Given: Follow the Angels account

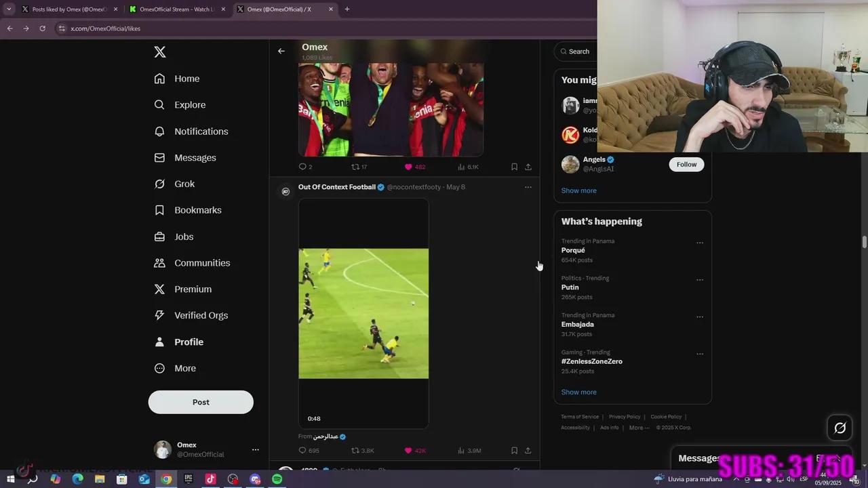Looking at the screenshot, I should [686, 165].
